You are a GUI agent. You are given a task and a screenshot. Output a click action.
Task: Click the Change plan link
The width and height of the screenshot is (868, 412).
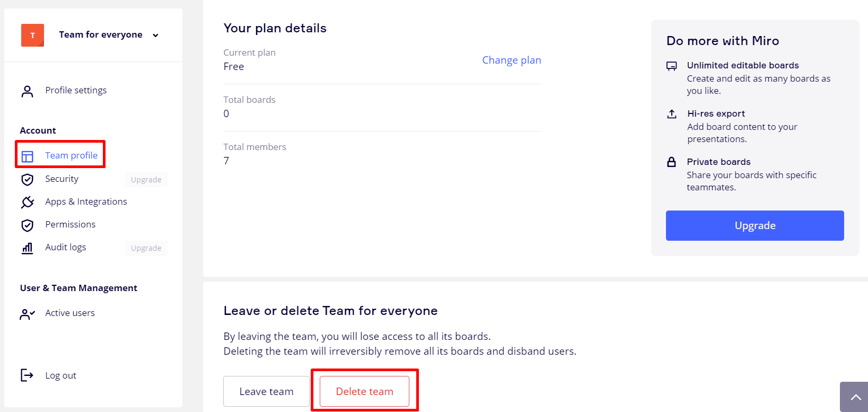(511, 60)
